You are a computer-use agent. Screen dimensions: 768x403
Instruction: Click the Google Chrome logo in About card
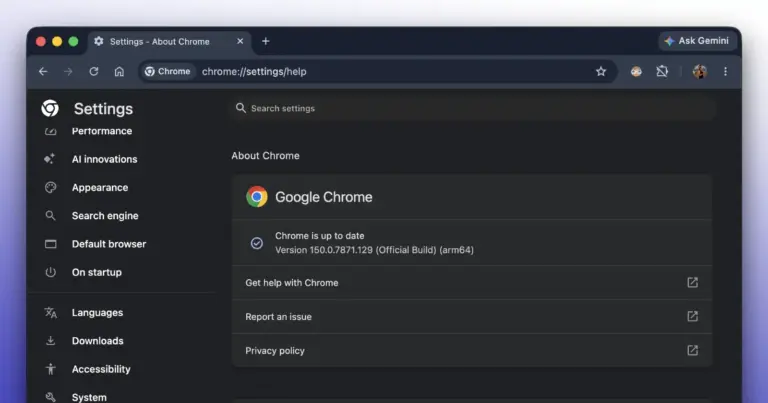coord(257,197)
